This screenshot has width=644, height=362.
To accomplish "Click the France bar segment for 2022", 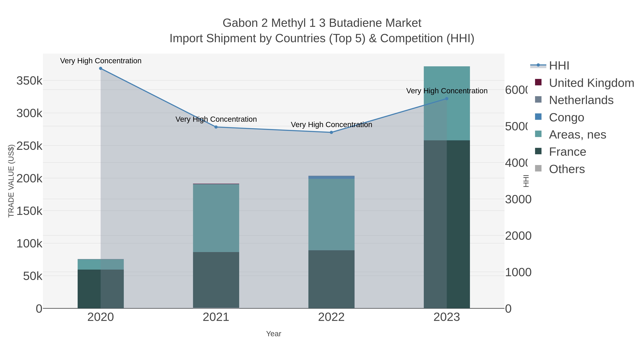I will [331, 279].
